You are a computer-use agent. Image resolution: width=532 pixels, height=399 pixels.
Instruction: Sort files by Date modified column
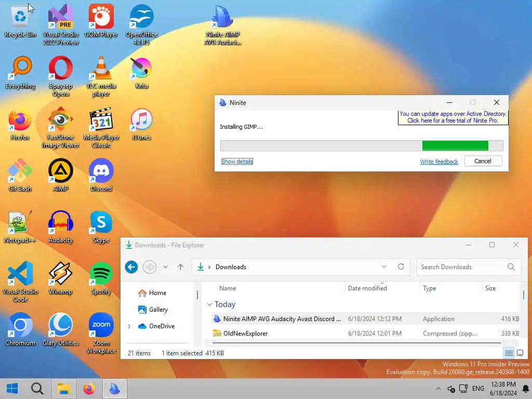coord(367,288)
